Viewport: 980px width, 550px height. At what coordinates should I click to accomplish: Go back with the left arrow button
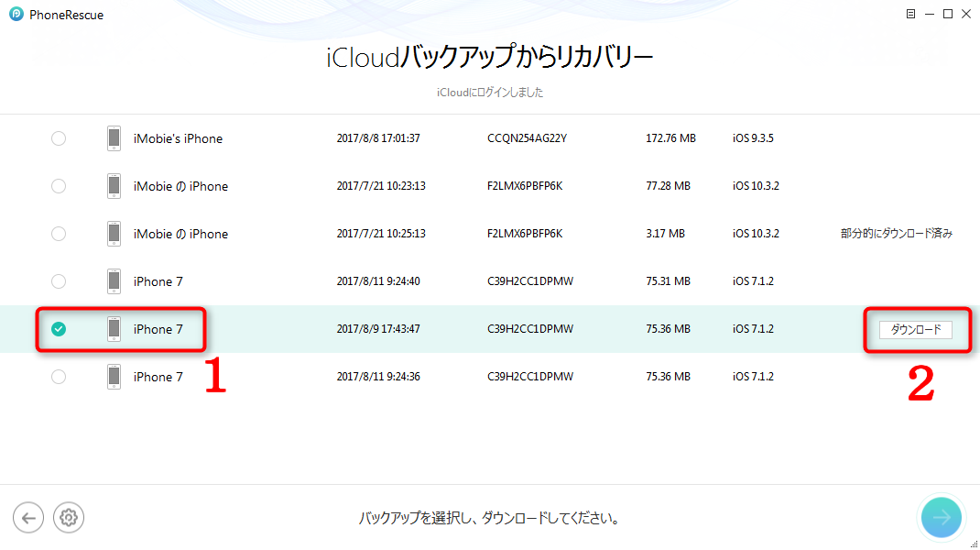(x=28, y=518)
